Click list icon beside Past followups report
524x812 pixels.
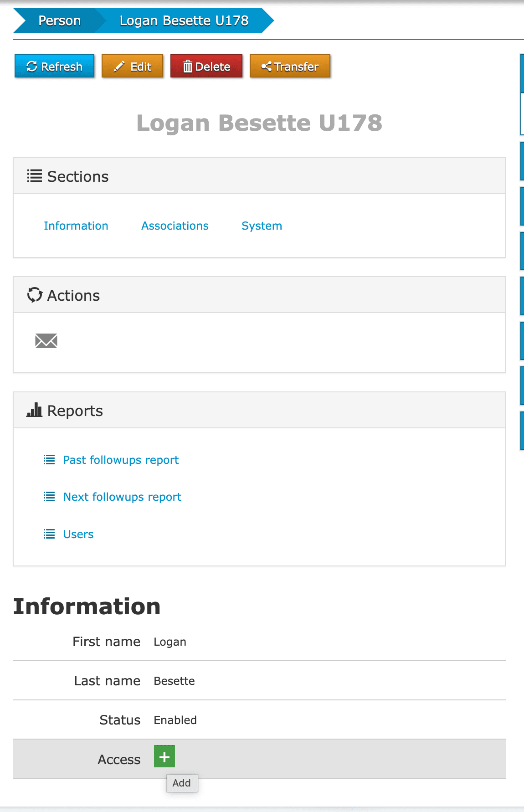[x=49, y=460]
